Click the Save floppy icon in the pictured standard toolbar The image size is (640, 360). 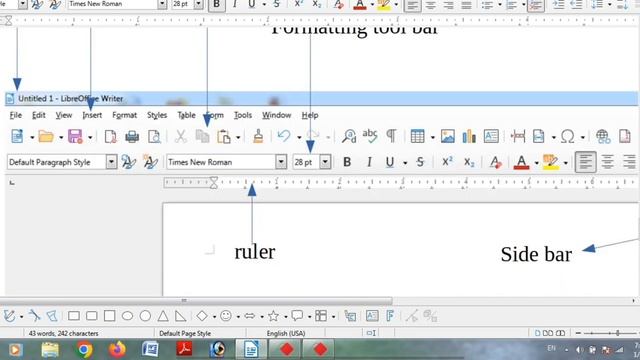click(75, 136)
